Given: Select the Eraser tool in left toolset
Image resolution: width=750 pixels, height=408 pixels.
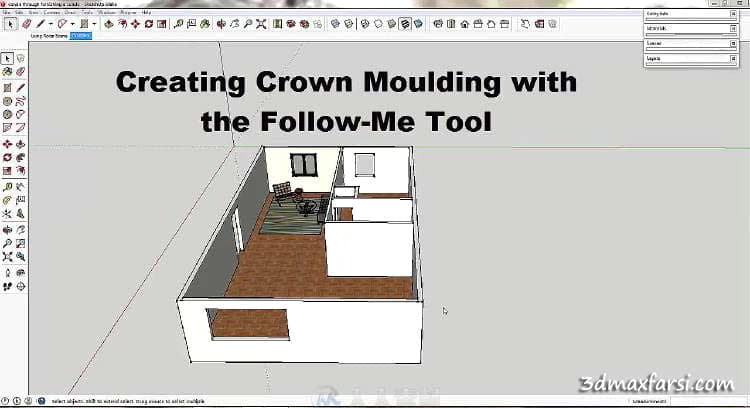Looking at the screenshot, I should [x=21, y=72].
